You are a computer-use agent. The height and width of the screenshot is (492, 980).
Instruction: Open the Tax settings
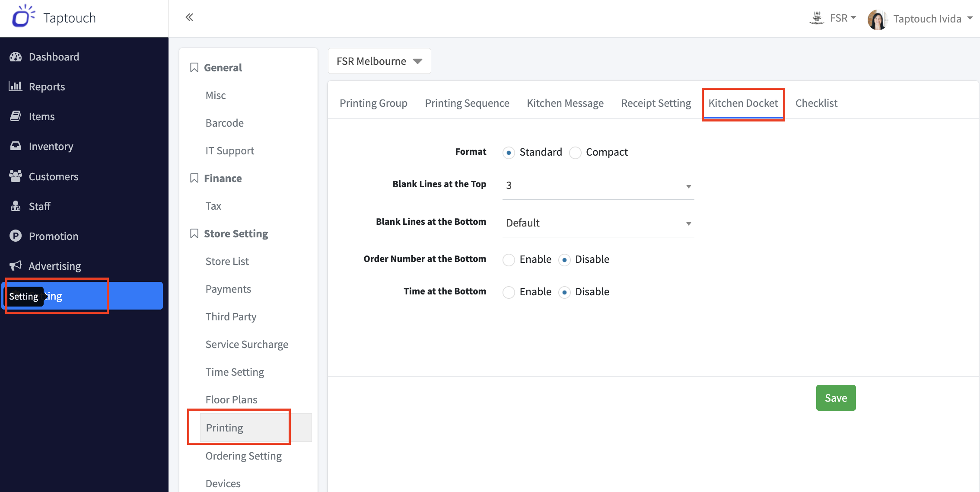click(x=213, y=206)
